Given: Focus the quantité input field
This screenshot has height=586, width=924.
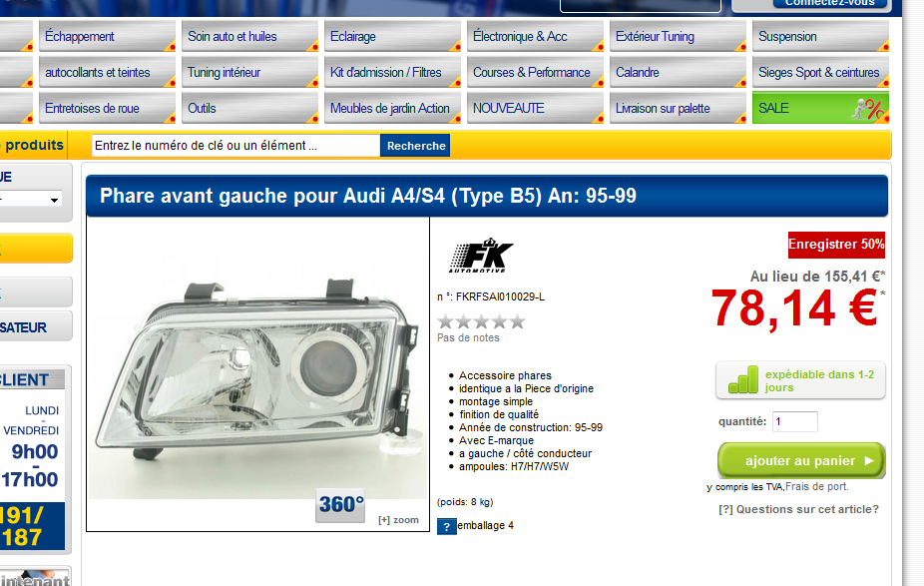Looking at the screenshot, I should [795, 421].
